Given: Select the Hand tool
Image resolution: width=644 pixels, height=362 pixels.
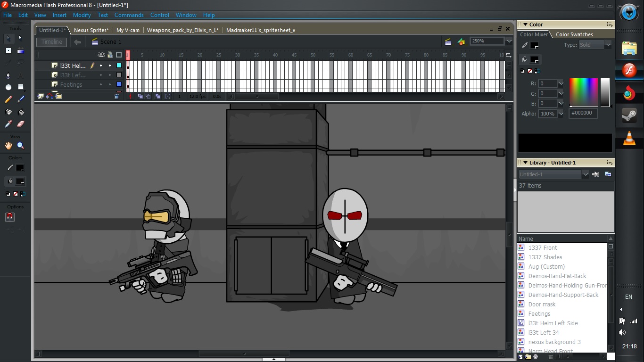Looking at the screenshot, I should (x=8, y=146).
